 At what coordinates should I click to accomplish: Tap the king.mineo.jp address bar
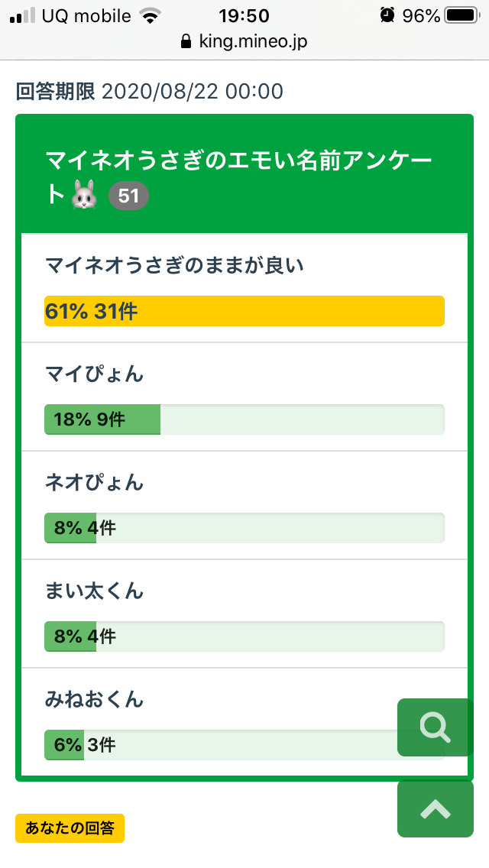click(x=244, y=41)
